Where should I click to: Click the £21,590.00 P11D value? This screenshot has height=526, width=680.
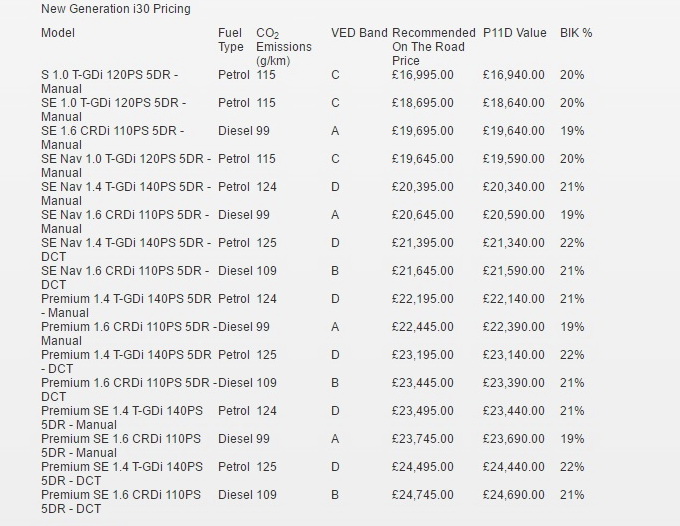pyautogui.click(x=513, y=271)
